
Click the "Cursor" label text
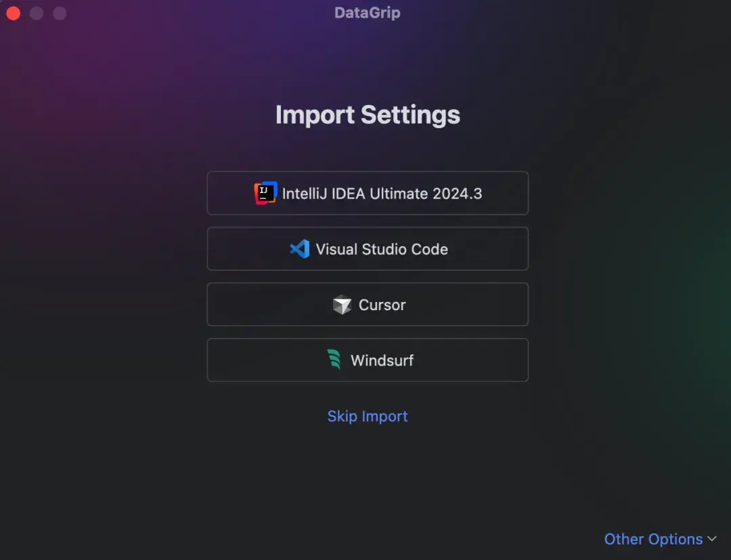pyautogui.click(x=382, y=305)
